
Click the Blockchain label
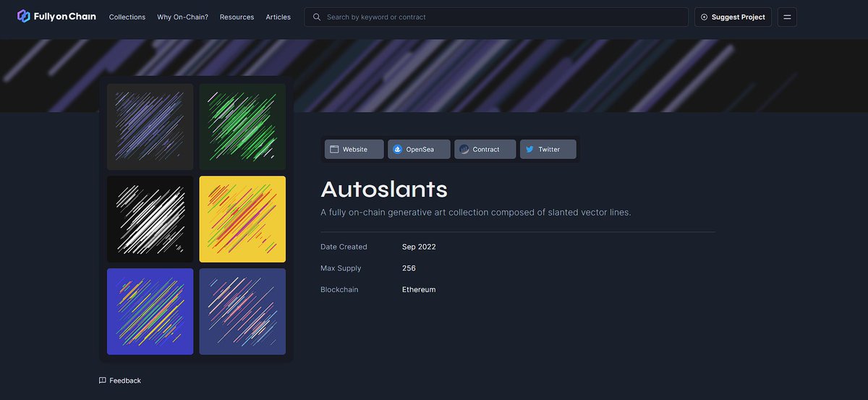coord(339,289)
